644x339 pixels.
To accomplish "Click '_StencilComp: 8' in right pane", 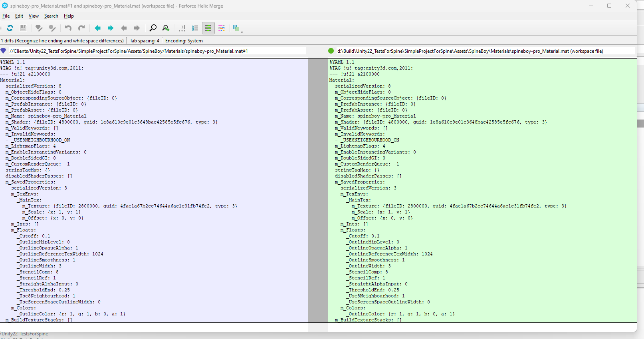I will (x=367, y=272).
